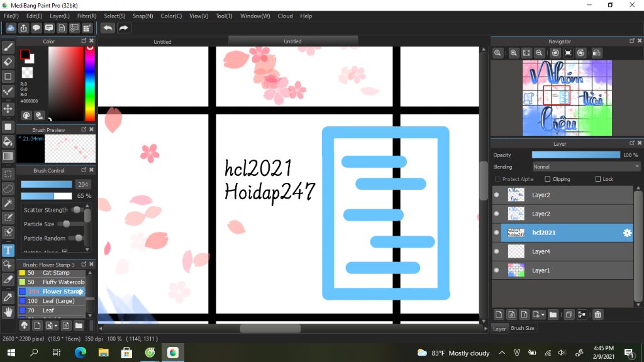Click the transparent color swatch
The width and height of the screenshot is (644, 362).
pyautogui.click(x=27, y=73)
